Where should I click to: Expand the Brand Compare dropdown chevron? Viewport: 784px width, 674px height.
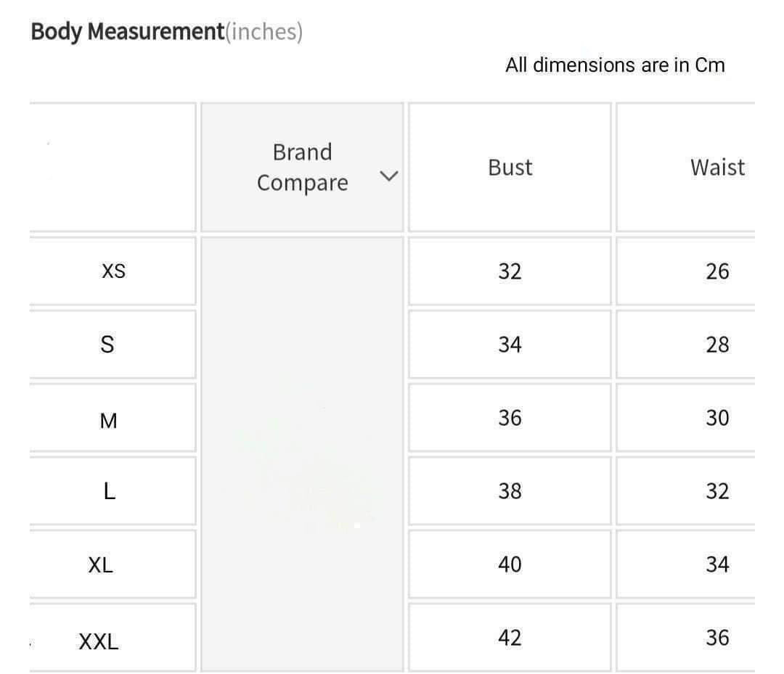pos(390,176)
